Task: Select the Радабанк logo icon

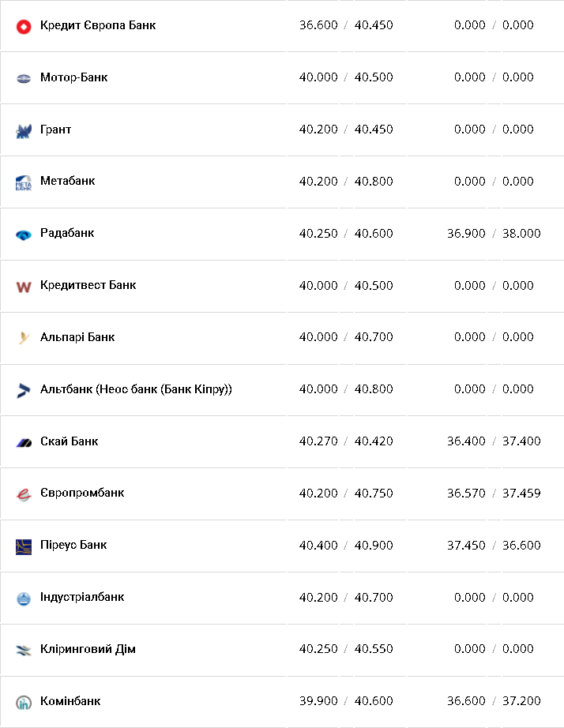Action: [x=24, y=235]
